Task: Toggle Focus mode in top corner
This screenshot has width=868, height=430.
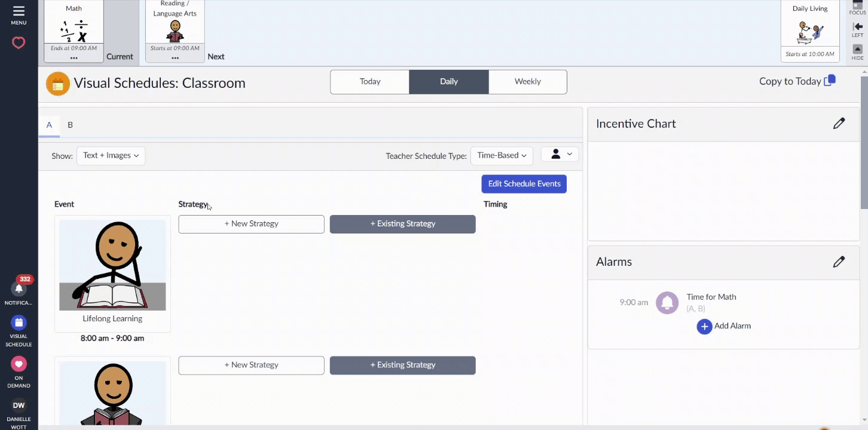Action: [857, 7]
